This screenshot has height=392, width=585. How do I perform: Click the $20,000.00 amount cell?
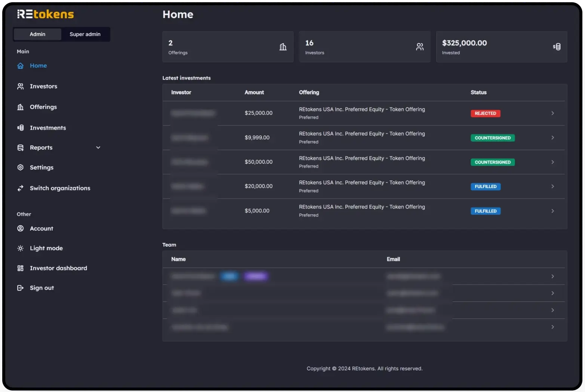[259, 186]
